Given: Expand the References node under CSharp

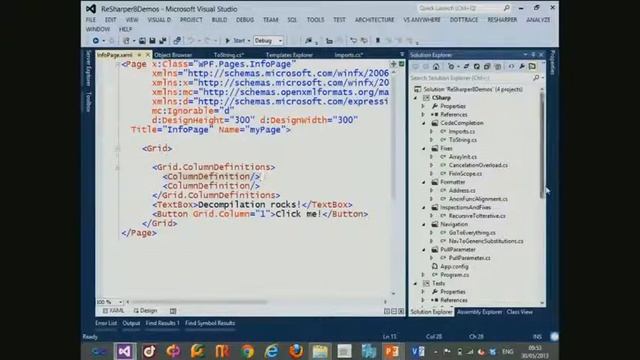Looking at the screenshot, I should (423, 115).
